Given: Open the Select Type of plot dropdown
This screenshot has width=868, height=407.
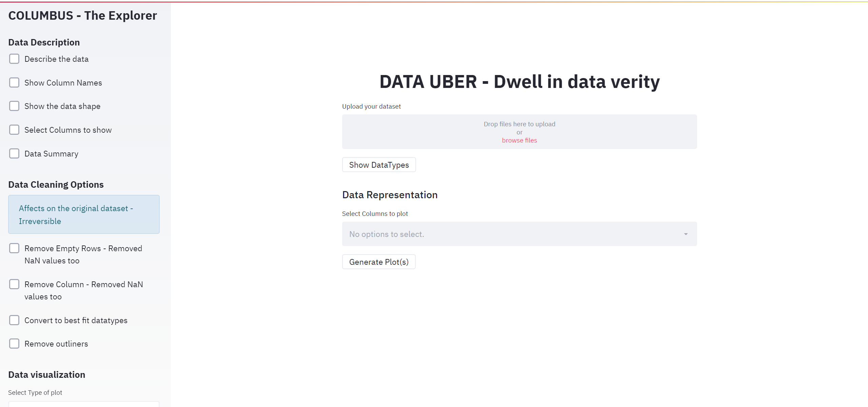Looking at the screenshot, I should pos(84,404).
